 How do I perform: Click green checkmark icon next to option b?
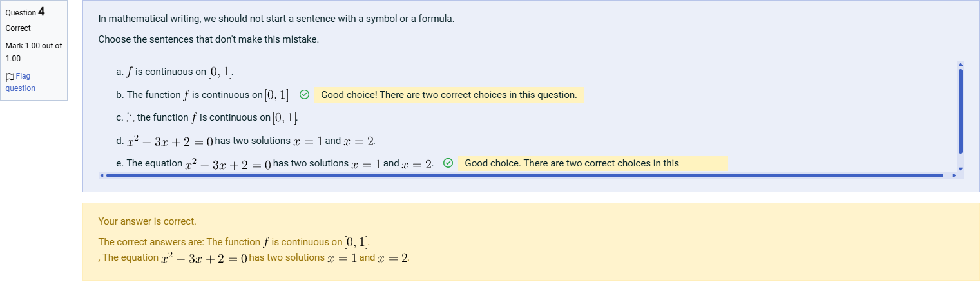[x=305, y=95]
